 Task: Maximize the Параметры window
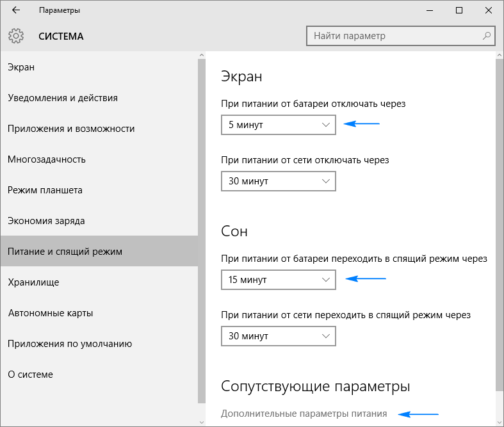(459, 11)
